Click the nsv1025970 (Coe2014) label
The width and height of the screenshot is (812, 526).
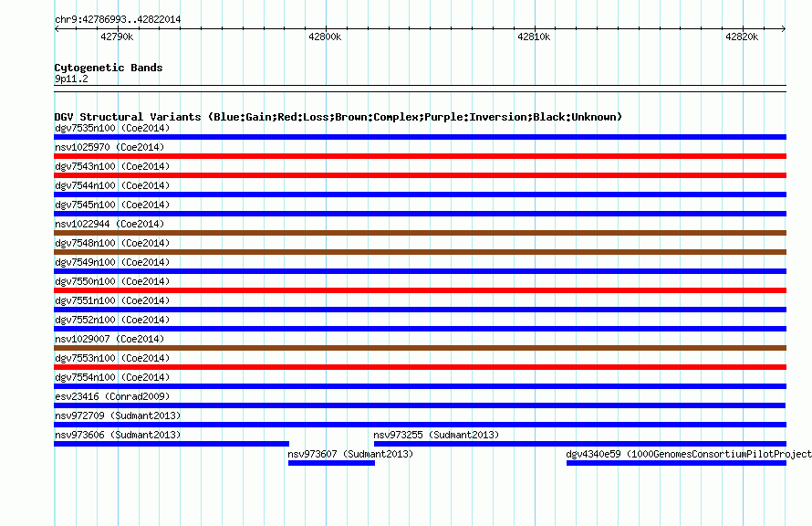pyautogui.click(x=109, y=147)
